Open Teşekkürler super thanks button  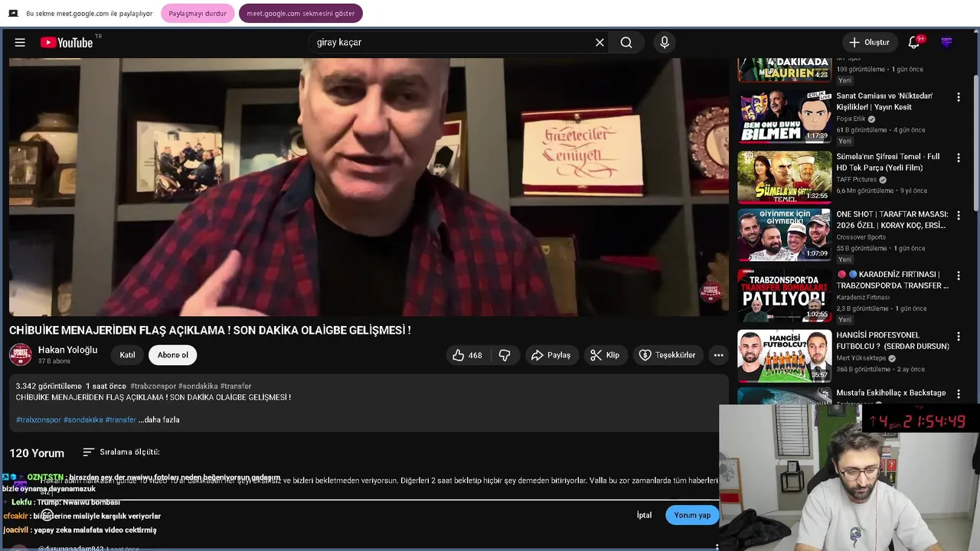[667, 355]
